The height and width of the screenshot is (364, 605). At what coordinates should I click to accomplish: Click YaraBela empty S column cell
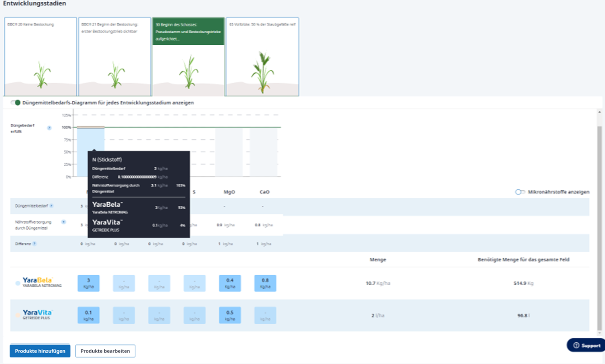tap(194, 283)
